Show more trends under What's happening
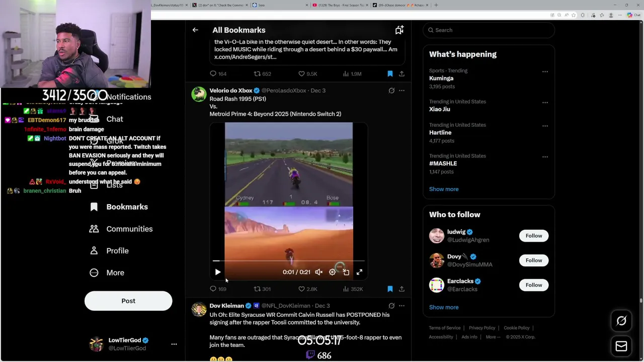 point(444,189)
